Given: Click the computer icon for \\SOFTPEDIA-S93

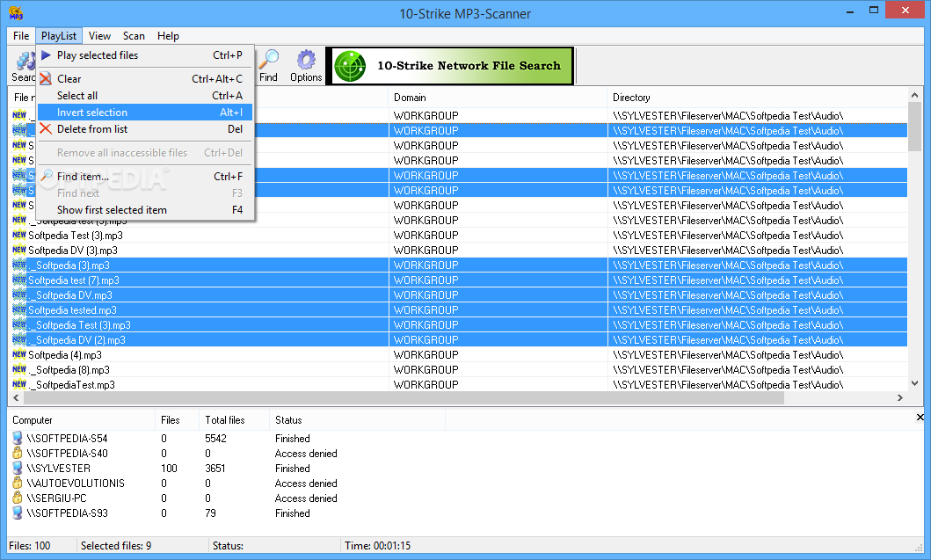Looking at the screenshot, I should [x=18, y=513].
